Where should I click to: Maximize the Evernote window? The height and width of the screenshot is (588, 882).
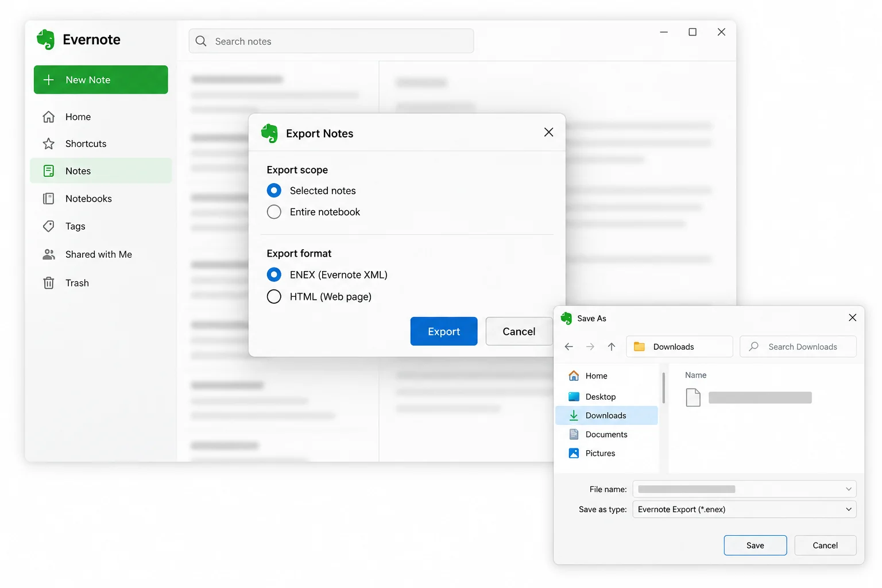[693, 32]
